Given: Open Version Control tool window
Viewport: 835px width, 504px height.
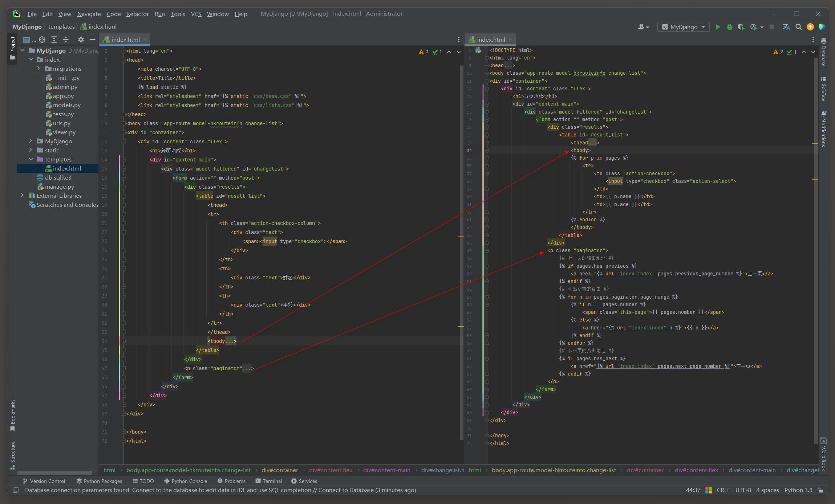Looking at the screenshot, I should 44,481.
